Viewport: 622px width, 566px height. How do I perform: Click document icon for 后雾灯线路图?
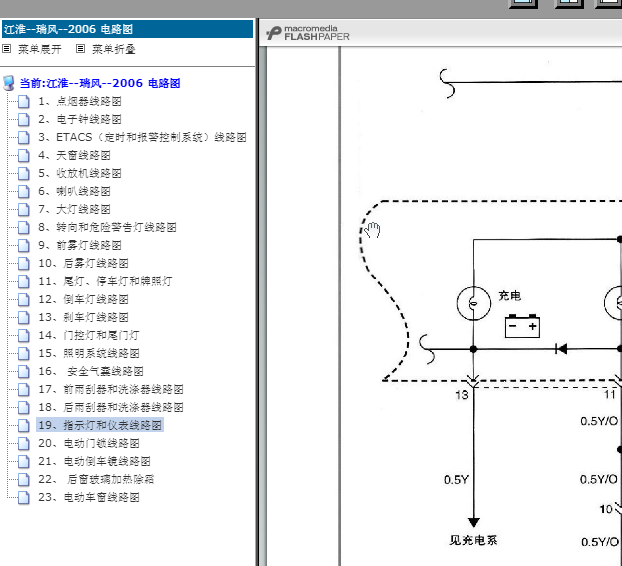24,263
